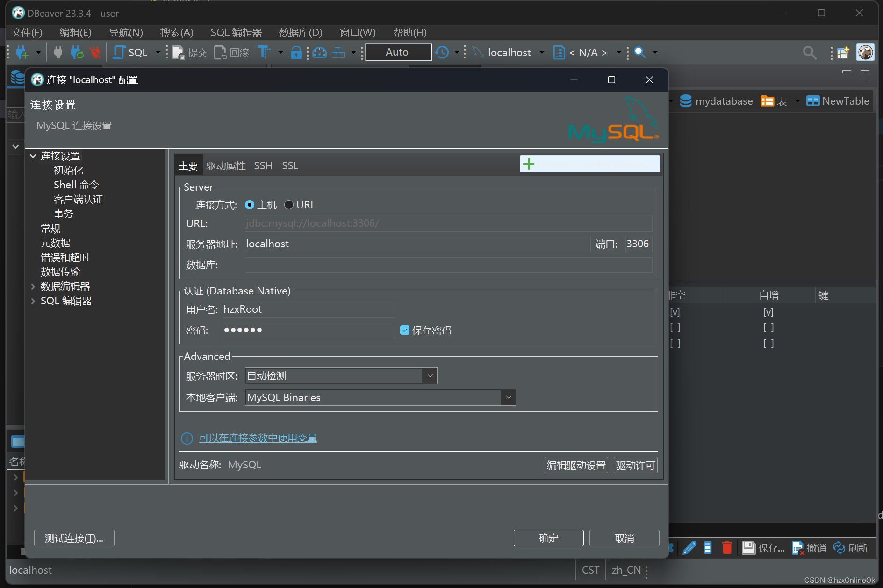Select 错误和超时 in settings tree
This screenshot has height=588, width=883.
[65, 258]
